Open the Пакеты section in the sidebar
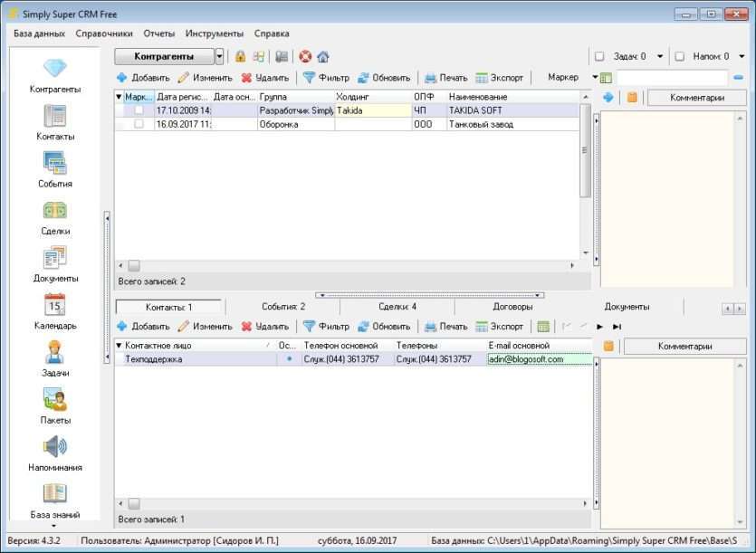The width and height of the screenshot is (756, 553). (55, 406)
